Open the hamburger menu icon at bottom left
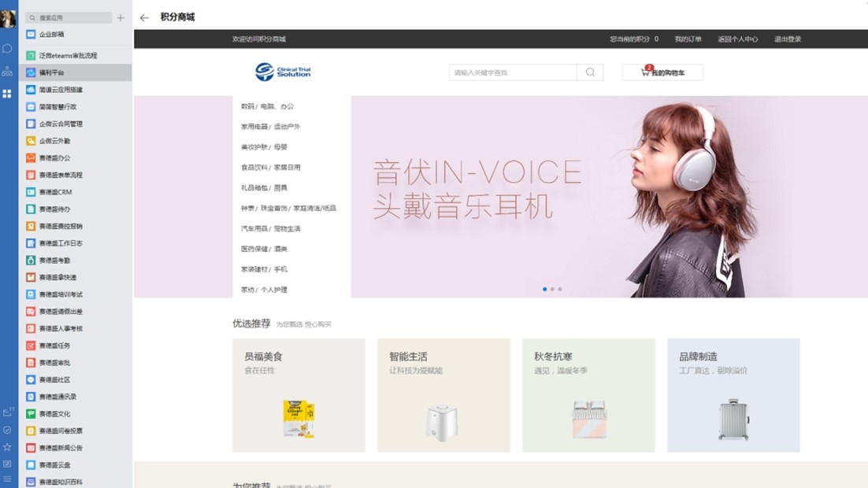The height and width of the screenshot is (488, 868). (7, 479)
